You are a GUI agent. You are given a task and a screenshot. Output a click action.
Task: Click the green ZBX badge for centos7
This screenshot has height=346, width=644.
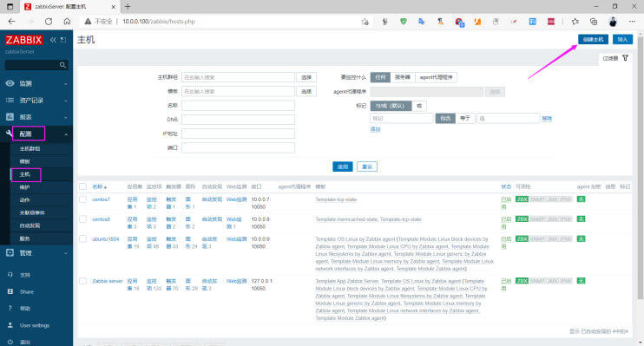[x=522, y=199]
